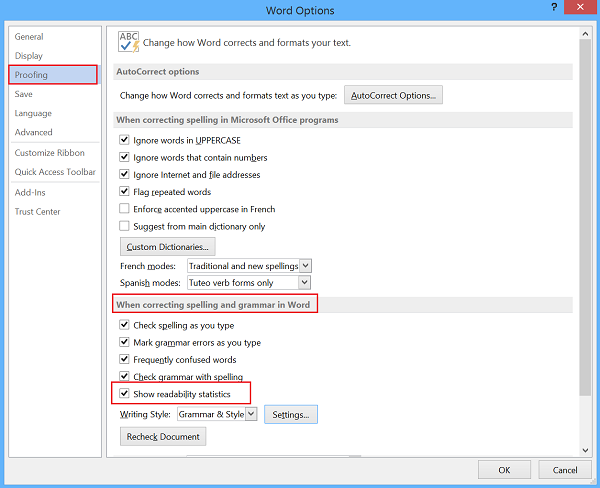
Task: Go to Quick Access Toolbar settings
Action: click(55, 172)
